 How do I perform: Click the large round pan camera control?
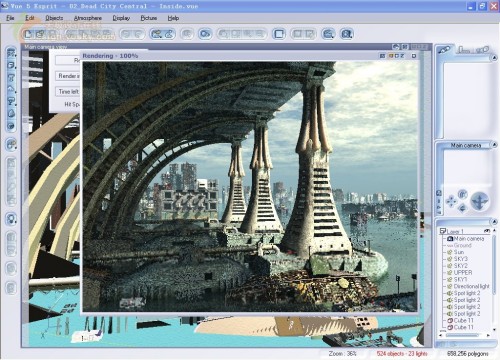[x=480, y=201]
